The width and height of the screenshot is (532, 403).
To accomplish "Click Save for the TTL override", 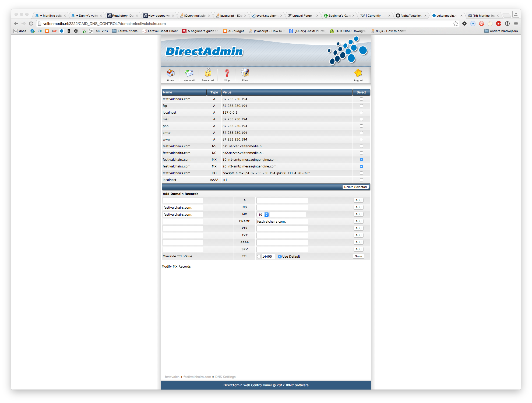I will point(358,256).
